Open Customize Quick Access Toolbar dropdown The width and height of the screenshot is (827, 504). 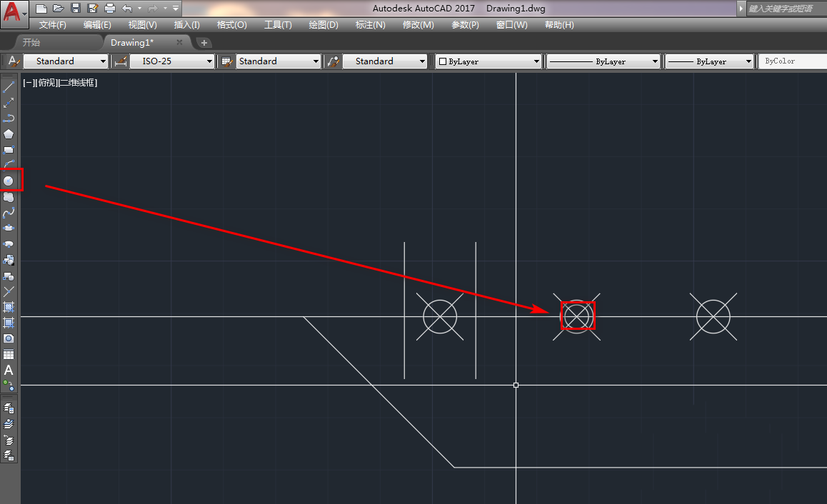click(176, 9)
